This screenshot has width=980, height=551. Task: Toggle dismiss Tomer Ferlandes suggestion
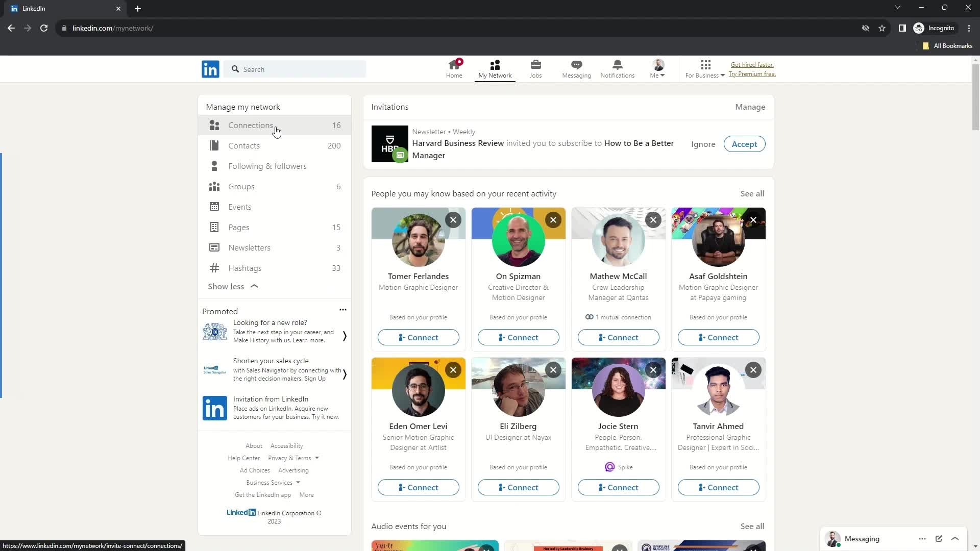454,220
